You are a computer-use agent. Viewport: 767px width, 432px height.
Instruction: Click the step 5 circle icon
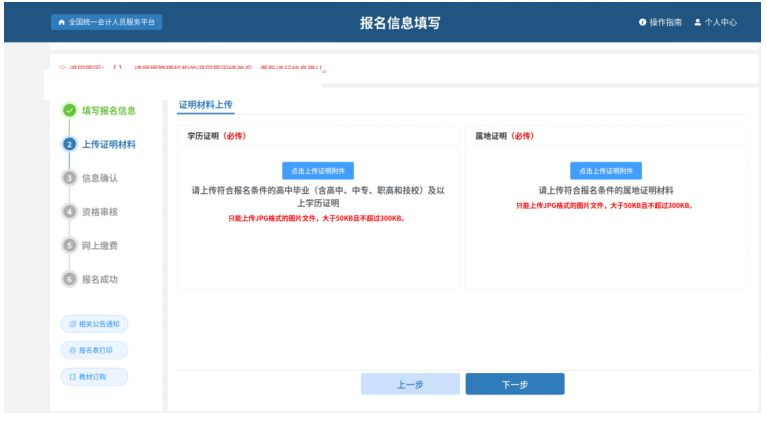click(x=70, y=245)
